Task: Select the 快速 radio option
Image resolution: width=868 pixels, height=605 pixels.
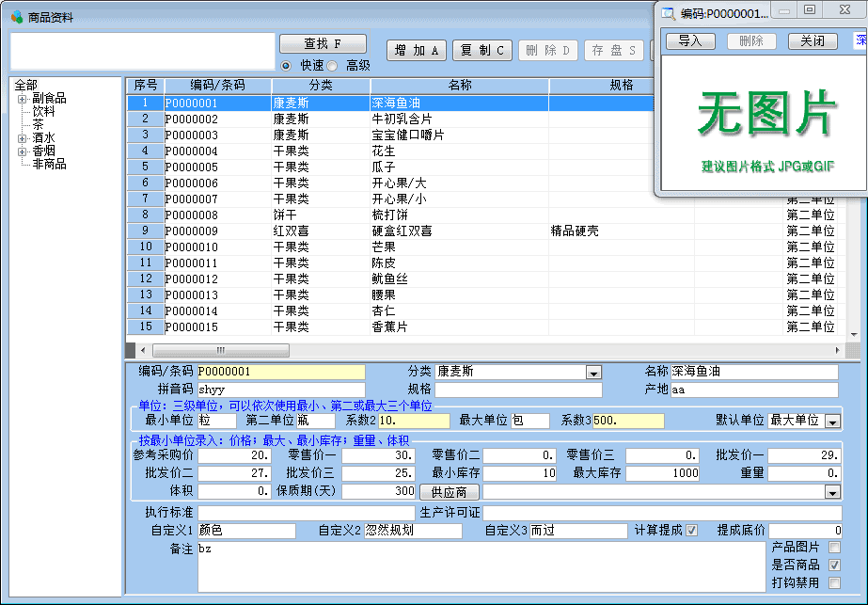Action: [287, 66]
